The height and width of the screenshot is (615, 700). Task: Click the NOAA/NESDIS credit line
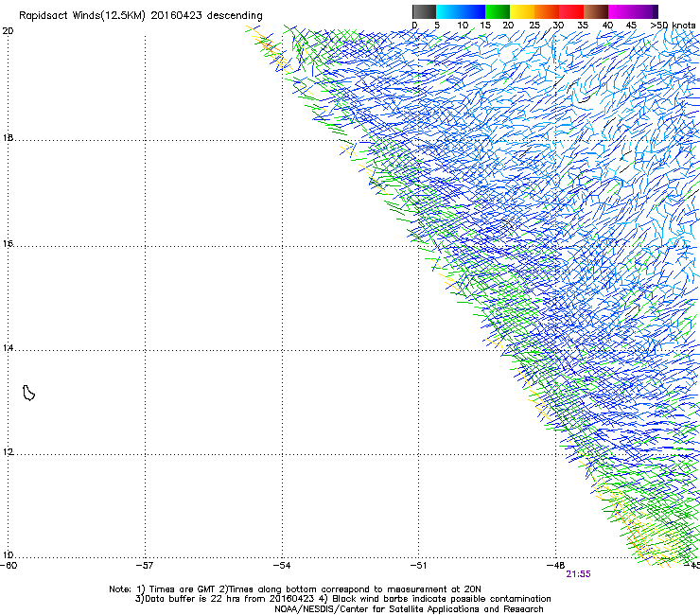point(409,609)
